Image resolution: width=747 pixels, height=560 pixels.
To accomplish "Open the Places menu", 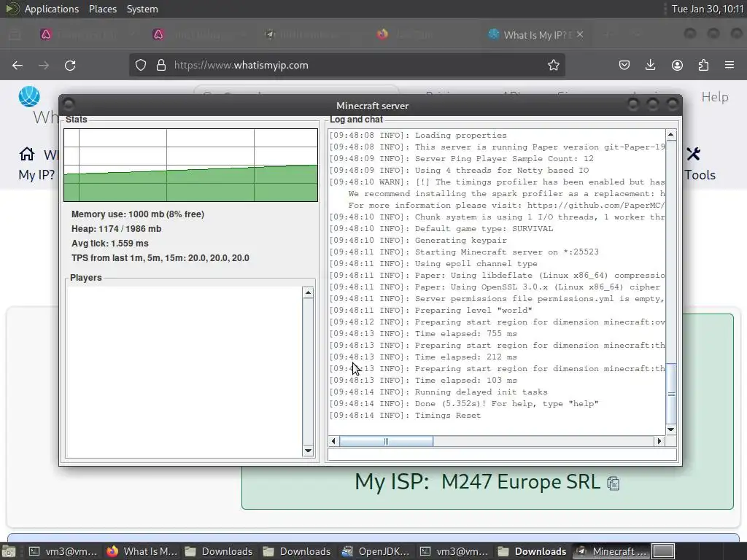I will click(x=102, y=9).
